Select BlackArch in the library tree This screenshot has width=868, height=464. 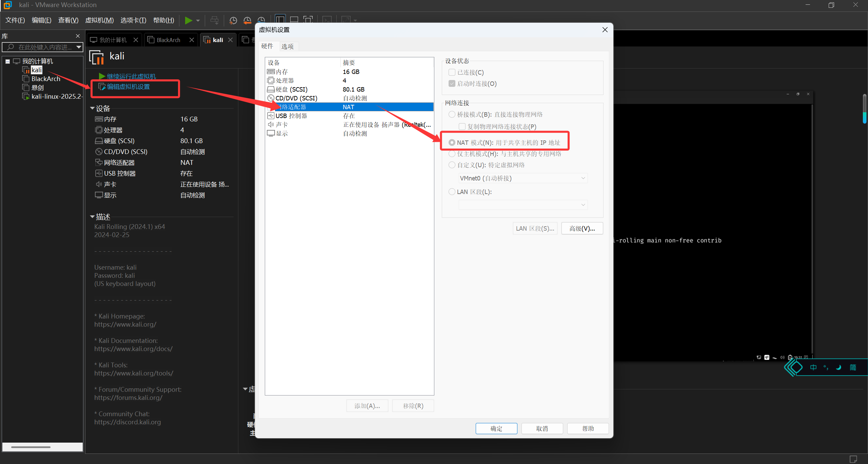(46, 79)
